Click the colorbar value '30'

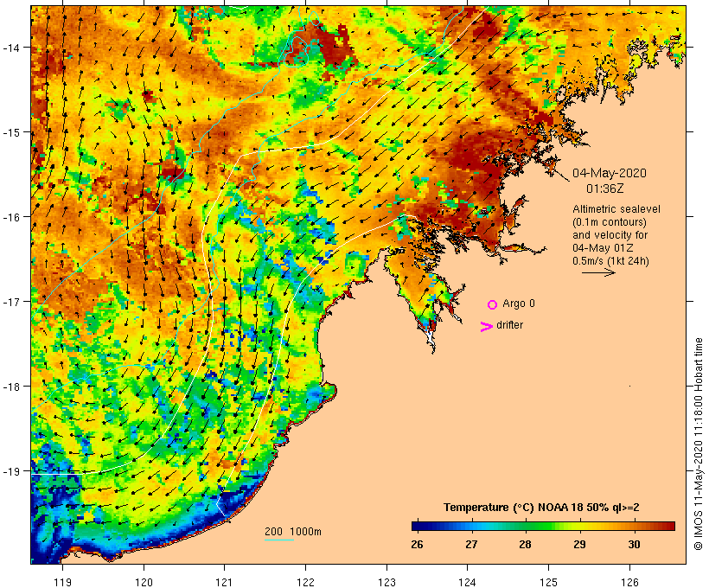click(634, 544)
